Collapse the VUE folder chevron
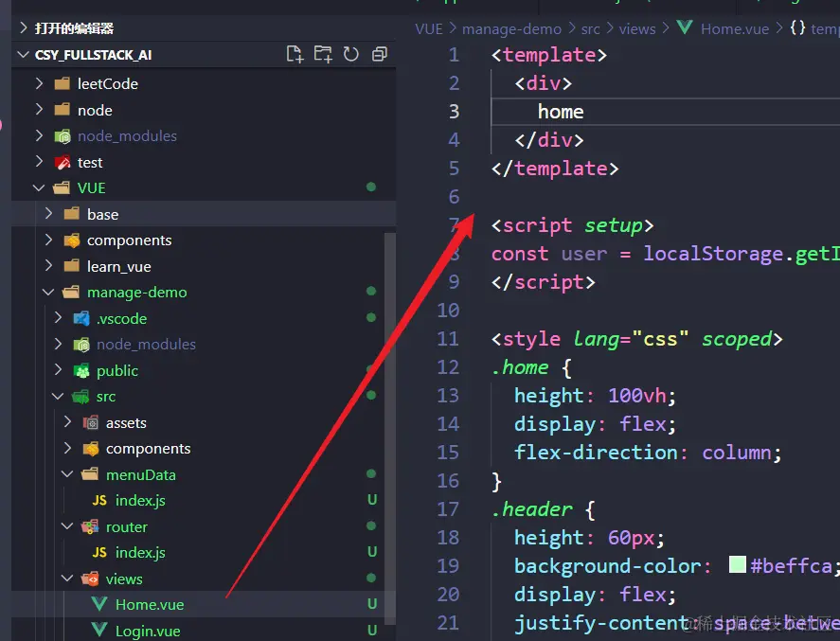840x641 pixels. 39,188
